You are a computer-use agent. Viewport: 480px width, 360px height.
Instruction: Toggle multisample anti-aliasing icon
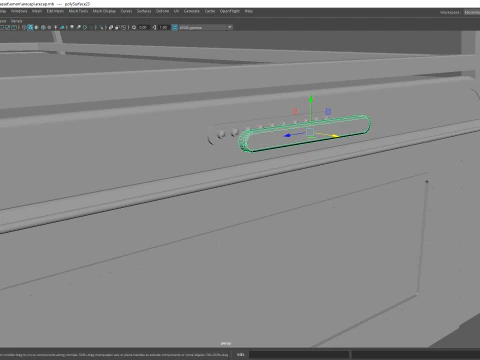click(x=85, y=27)
